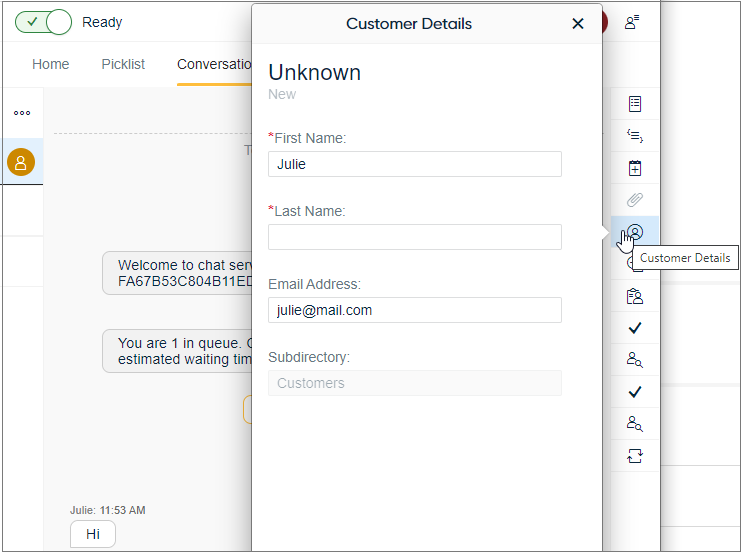The width and height of the screenshot is (741, 552).
Task: Click the paperclip attachment icon
Action: click(634, 200)
